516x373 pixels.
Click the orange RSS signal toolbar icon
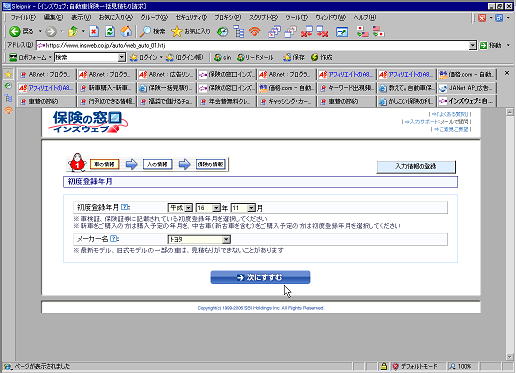tap(255, 32)
